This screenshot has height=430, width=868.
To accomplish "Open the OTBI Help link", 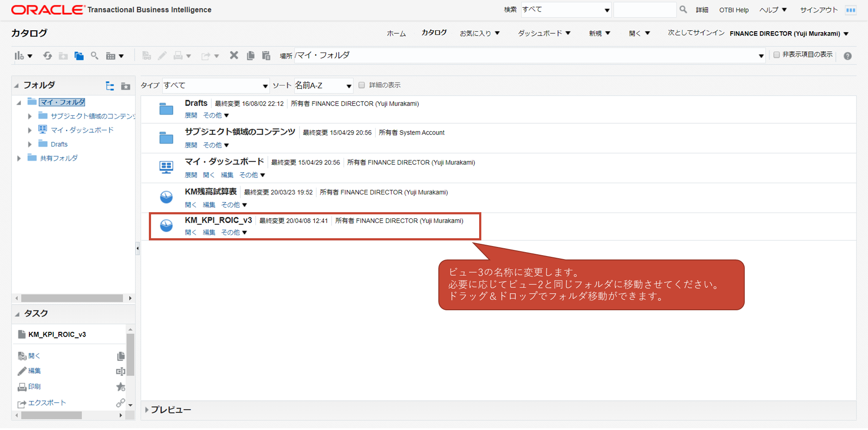I will pyautogui.click(x=734, y=10).
